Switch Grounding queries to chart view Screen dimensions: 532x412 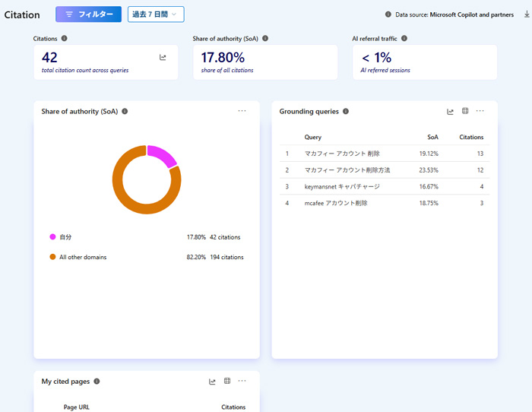click(x=450, y=111)
